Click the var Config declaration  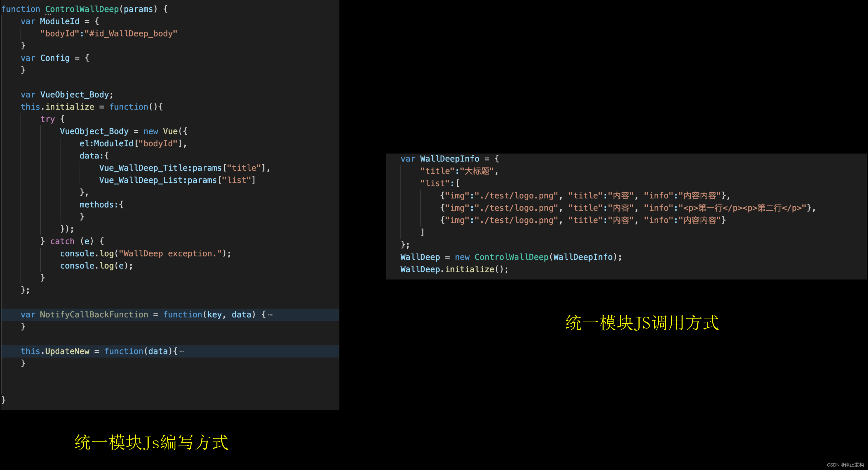click(x=55, y=58)
